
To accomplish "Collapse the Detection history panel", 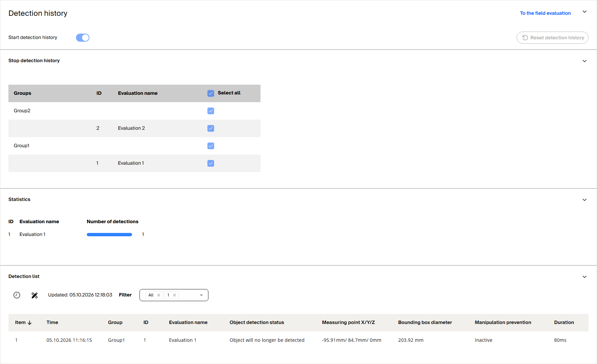I will pyautogui.click(x=585, y=12).
